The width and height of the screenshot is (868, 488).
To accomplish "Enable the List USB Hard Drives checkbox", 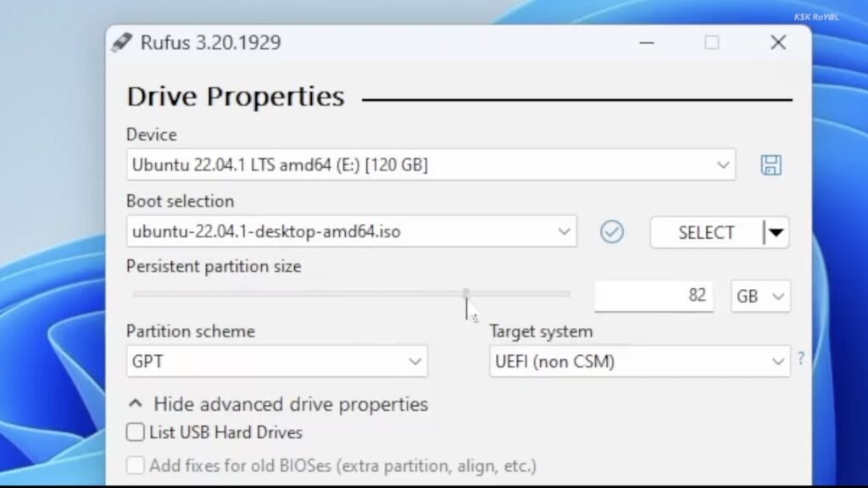I will click(136, 432).
